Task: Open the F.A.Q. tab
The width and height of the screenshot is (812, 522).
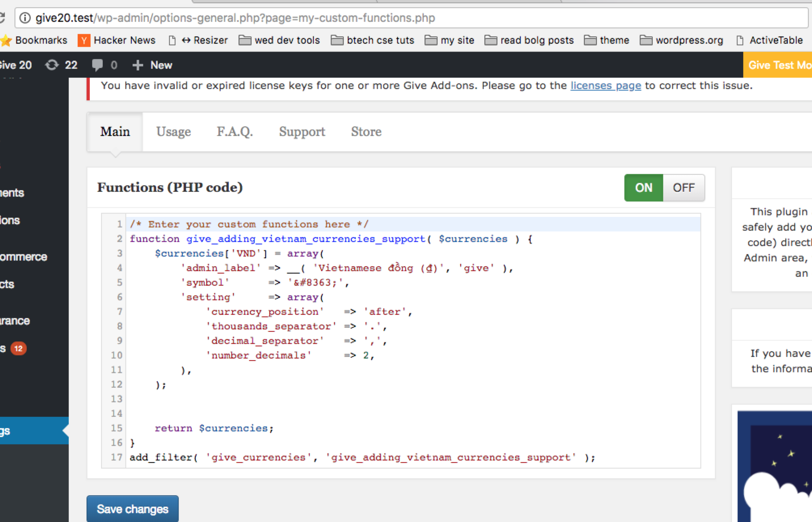Action: click(x=235, y=132)
